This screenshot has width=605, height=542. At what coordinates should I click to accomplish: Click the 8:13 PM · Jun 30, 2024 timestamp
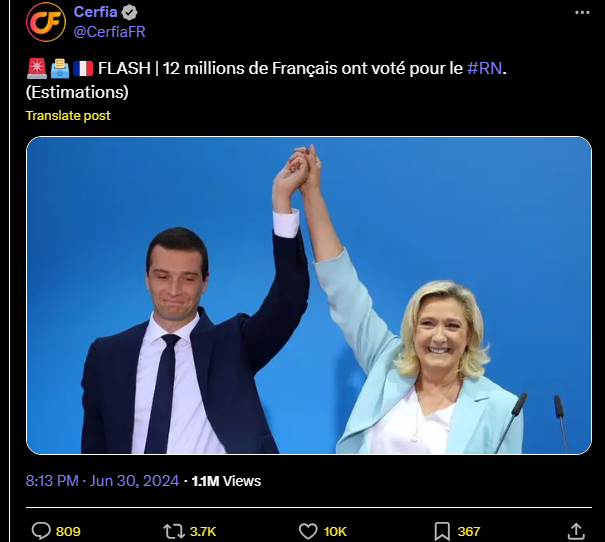(x=102, y=481)
